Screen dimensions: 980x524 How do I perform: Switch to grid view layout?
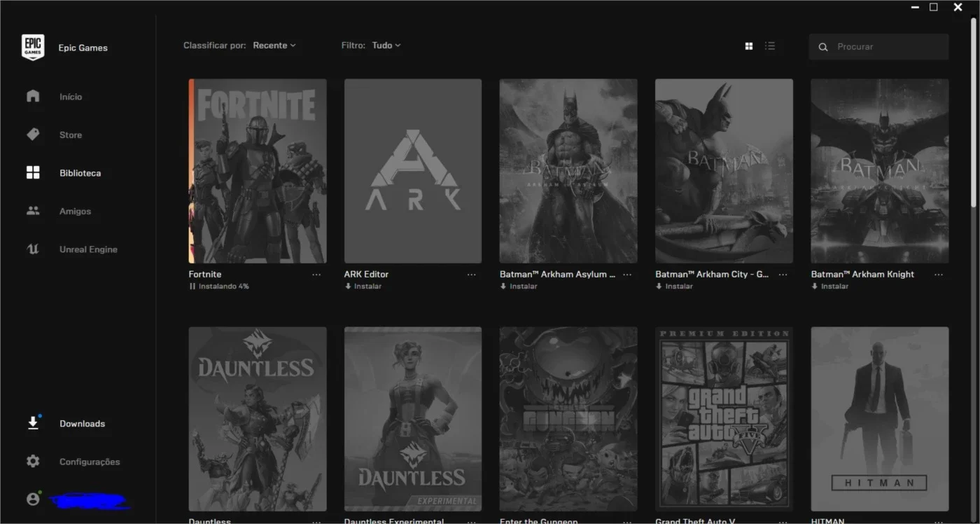(x=749, y=46)
